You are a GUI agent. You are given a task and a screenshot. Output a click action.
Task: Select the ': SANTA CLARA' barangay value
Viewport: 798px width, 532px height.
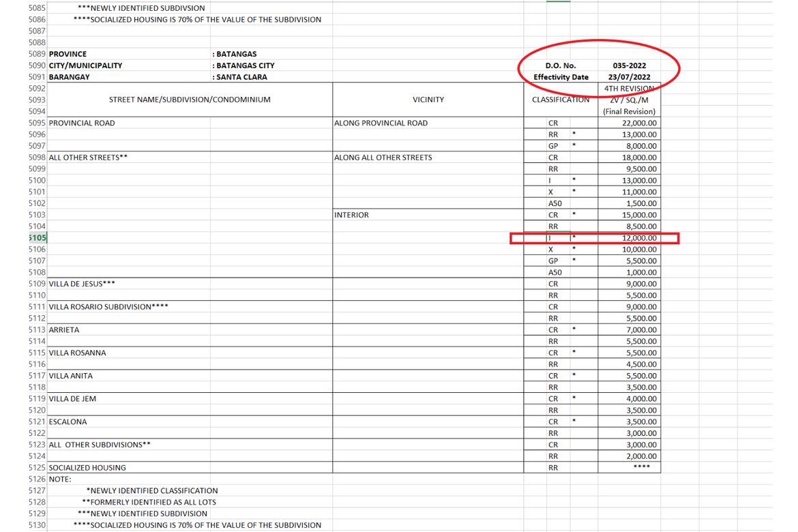pos(239,77)
